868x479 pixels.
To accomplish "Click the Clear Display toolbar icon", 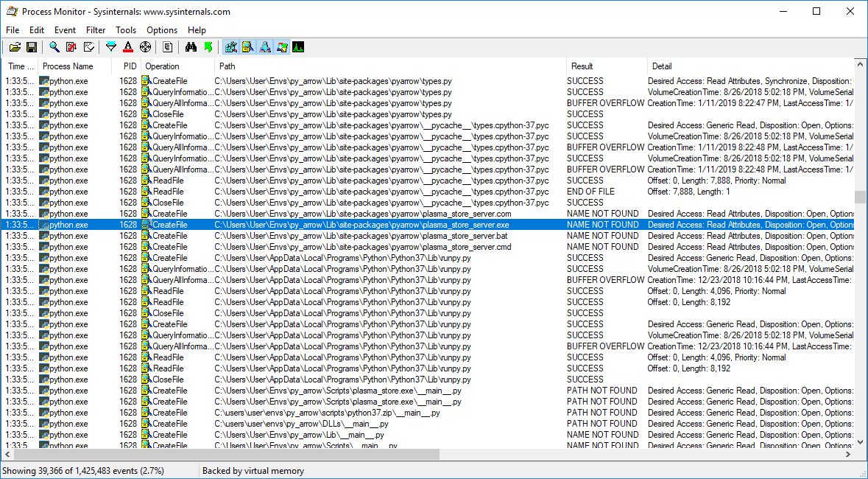I will [x=70, y=46].
